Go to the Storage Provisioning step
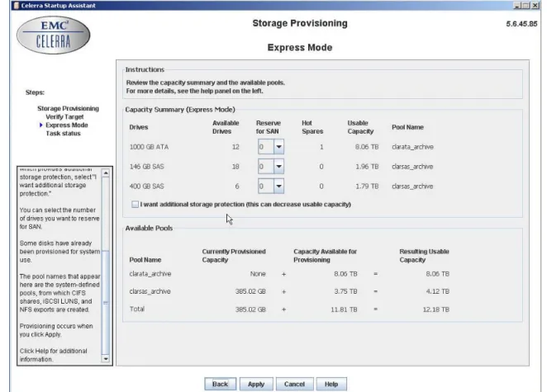The height and width of the screenshot is (392, 547). tap(68, 108)
